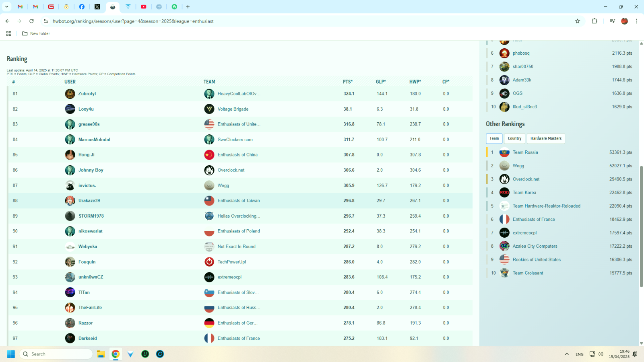
Task: Go back to the previous page
Action: (x=7, y=21)
